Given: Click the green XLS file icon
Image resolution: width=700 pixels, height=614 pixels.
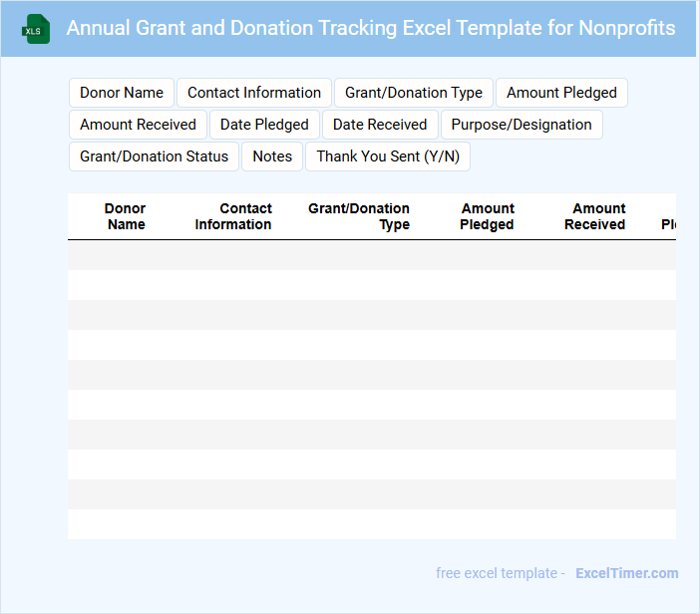Looking at the screenshot, I should [x=36, y=29].
